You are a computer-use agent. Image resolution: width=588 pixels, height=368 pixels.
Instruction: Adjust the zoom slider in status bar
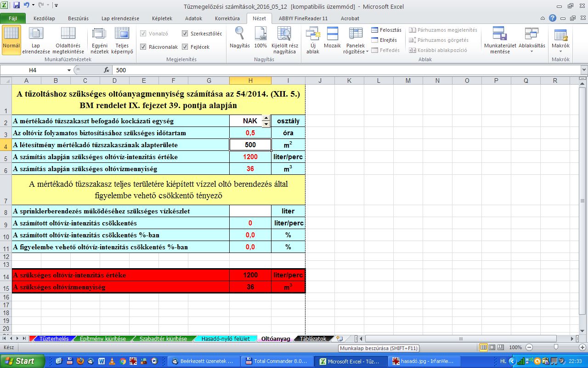click(556, 347)
